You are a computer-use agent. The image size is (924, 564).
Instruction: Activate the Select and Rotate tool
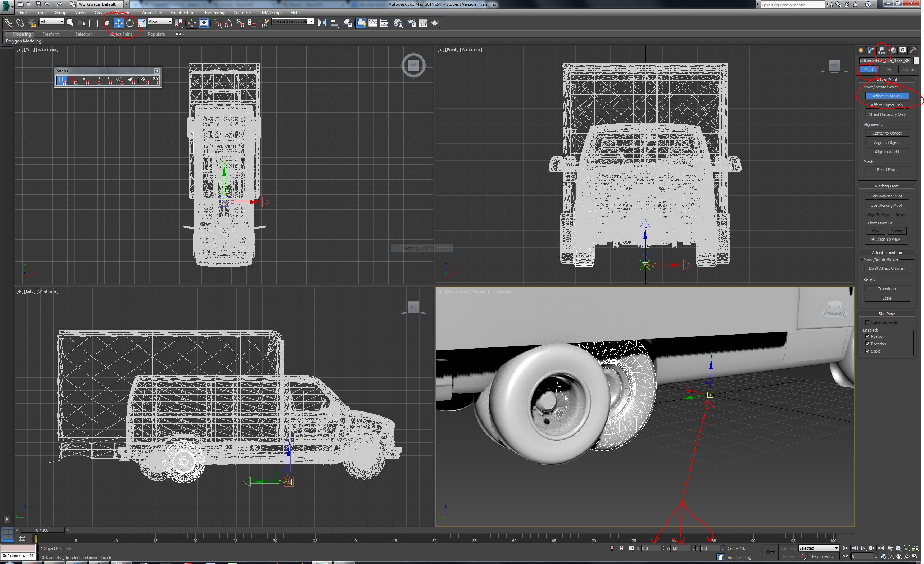pos(130,23)
